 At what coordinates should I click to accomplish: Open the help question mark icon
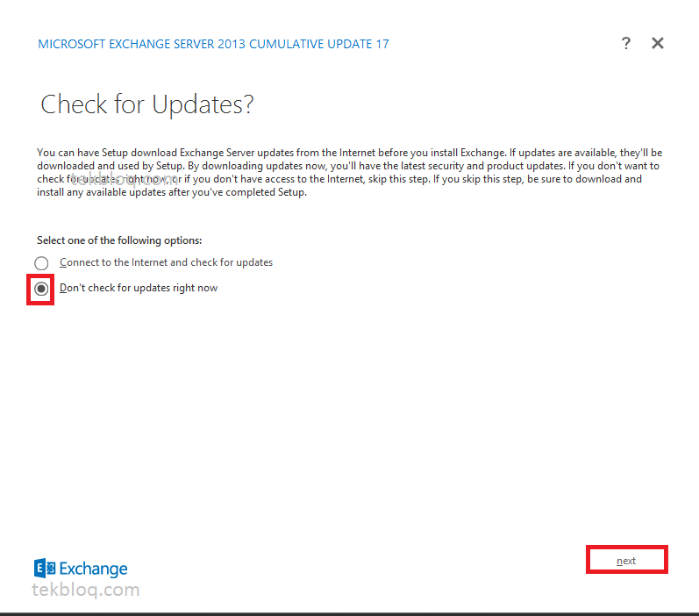(626, 43)
